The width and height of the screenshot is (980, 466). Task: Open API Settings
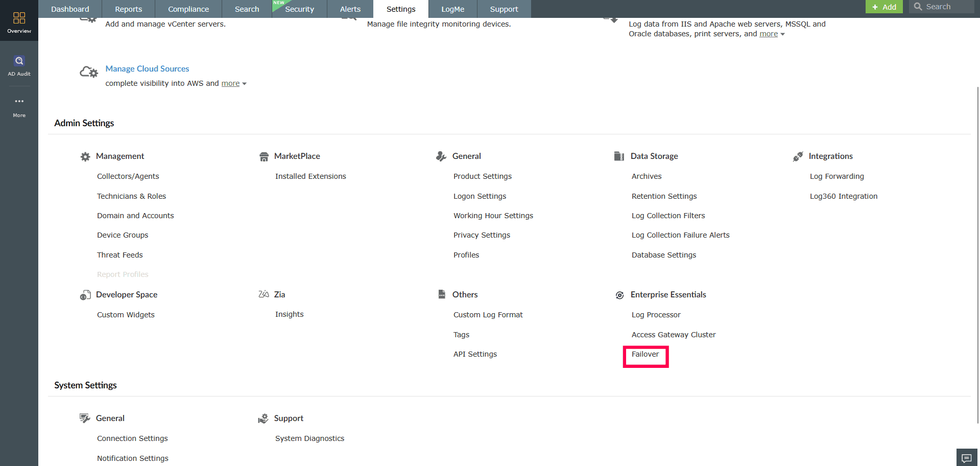click(475, 354)
